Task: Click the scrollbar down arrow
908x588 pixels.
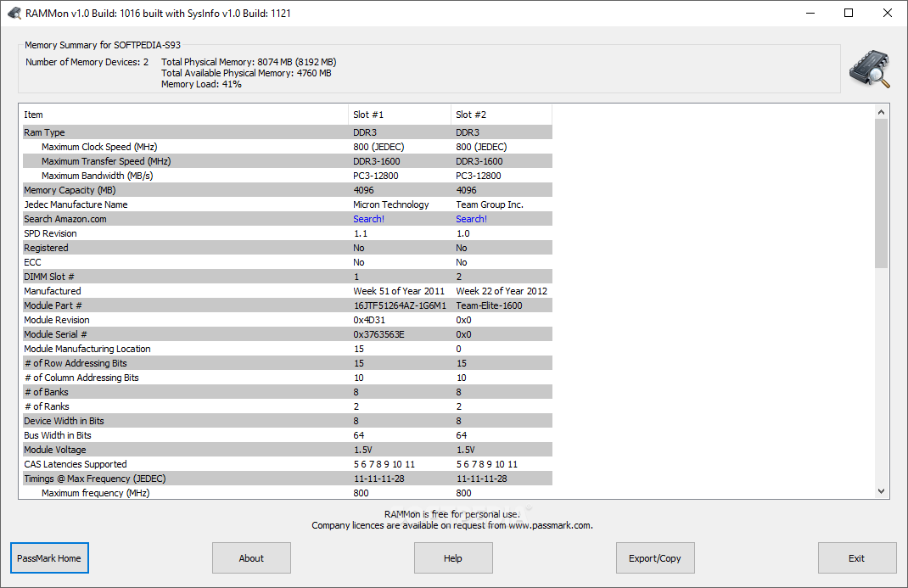Action: (x=881, y=491)
